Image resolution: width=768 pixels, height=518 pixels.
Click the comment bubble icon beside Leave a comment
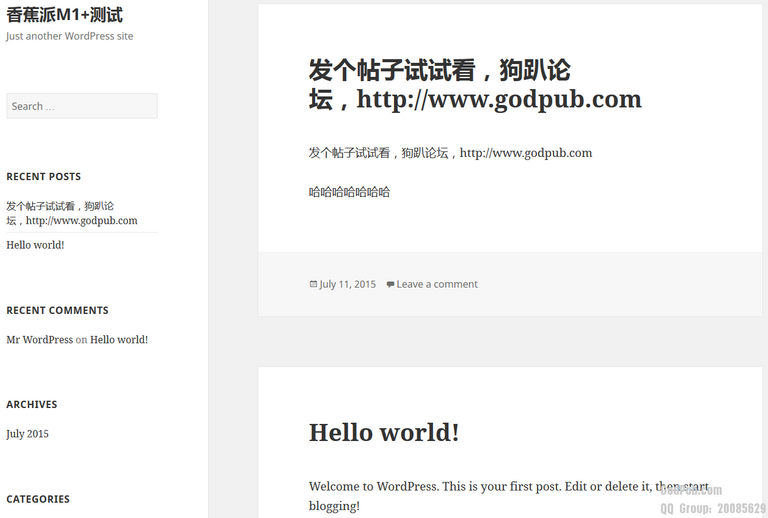[390, 284]
